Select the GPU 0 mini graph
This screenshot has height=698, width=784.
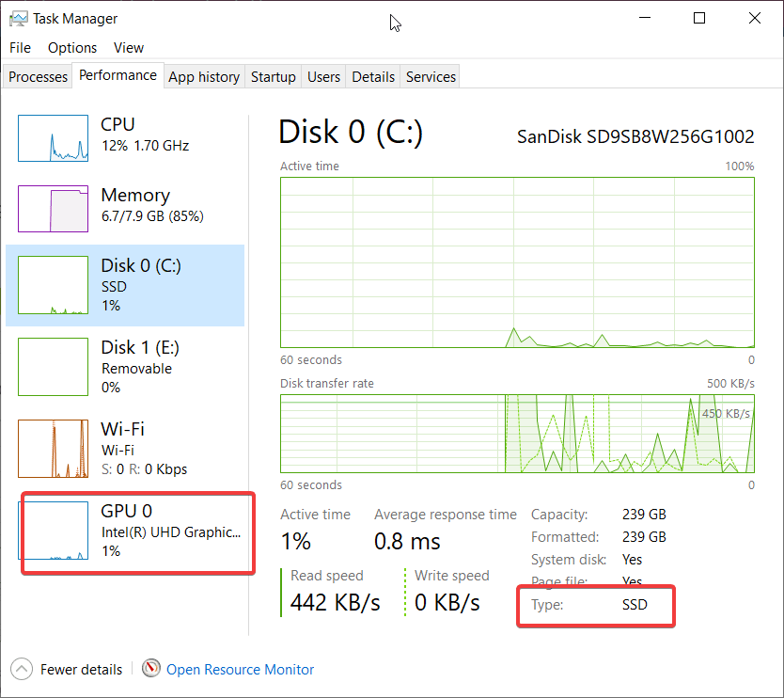point(53,531)
